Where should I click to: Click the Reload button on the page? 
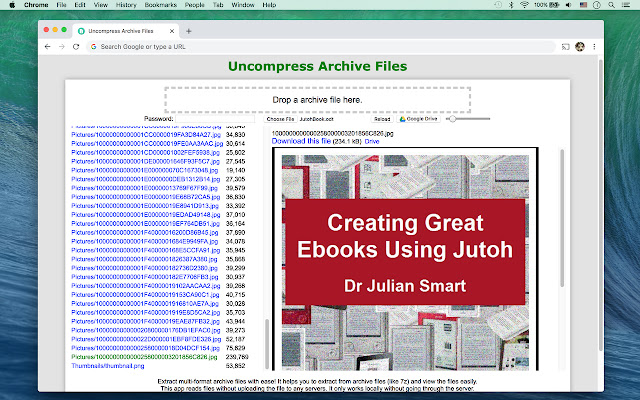tap(382, 119)
